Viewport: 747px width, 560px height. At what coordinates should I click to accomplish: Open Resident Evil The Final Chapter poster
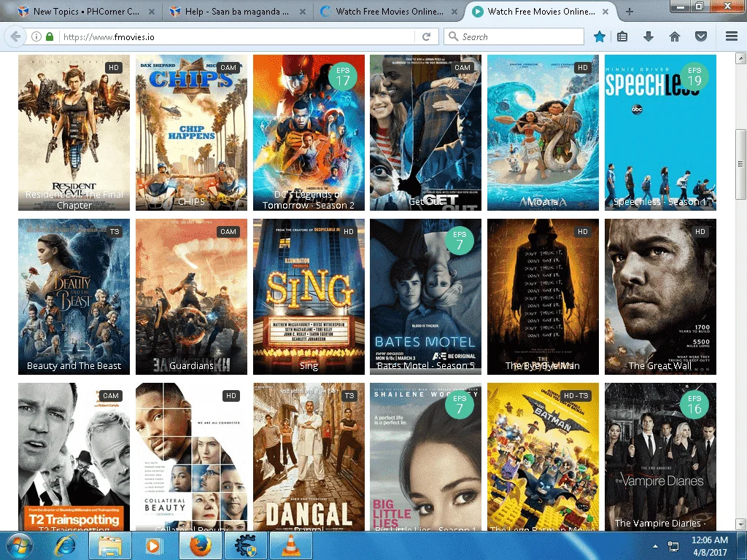[x=74, y=133]
